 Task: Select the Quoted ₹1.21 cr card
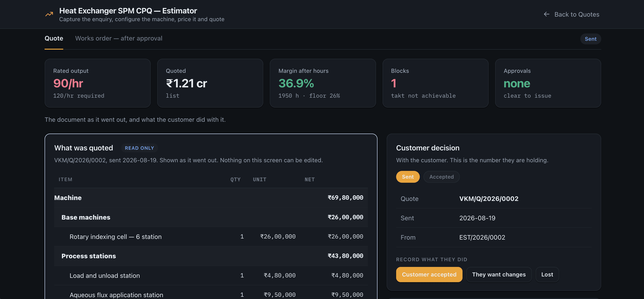210,83
